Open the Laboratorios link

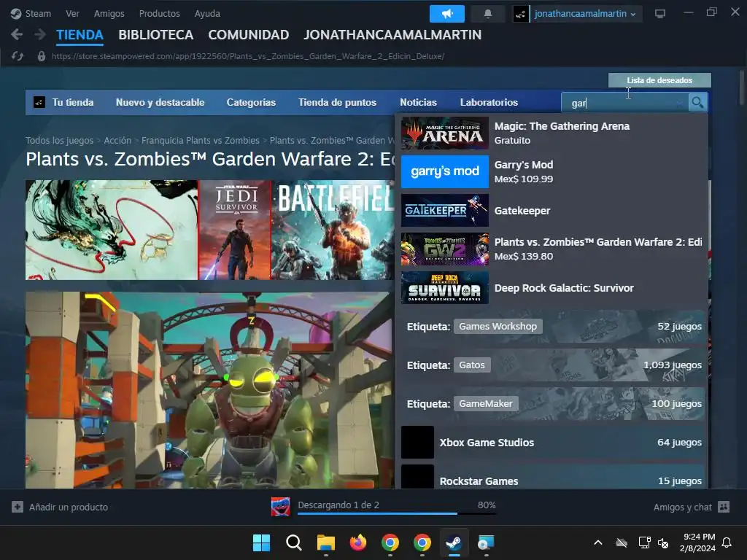click(489, 102)
